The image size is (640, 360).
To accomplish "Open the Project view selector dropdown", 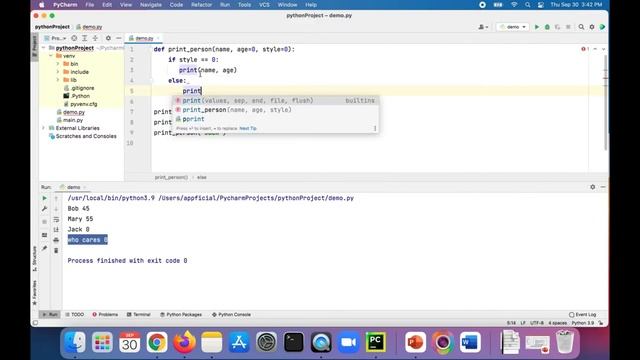I will click(56, 38).
